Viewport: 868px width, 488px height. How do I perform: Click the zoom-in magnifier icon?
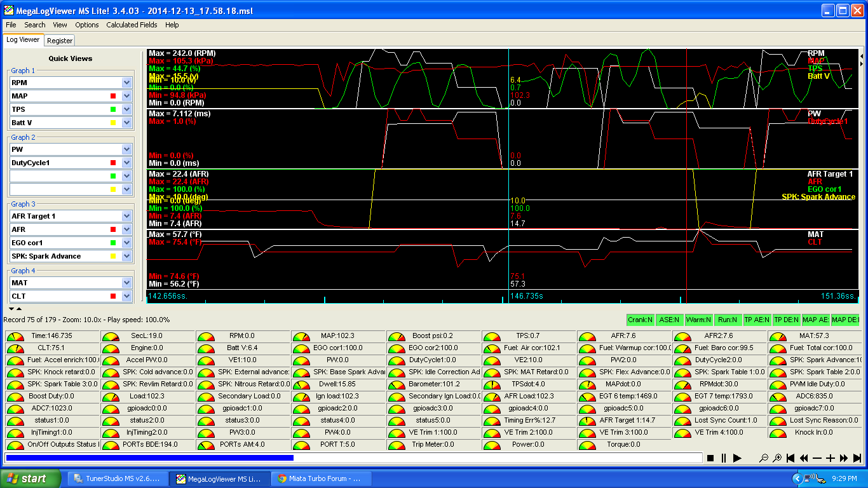point(777,457)
